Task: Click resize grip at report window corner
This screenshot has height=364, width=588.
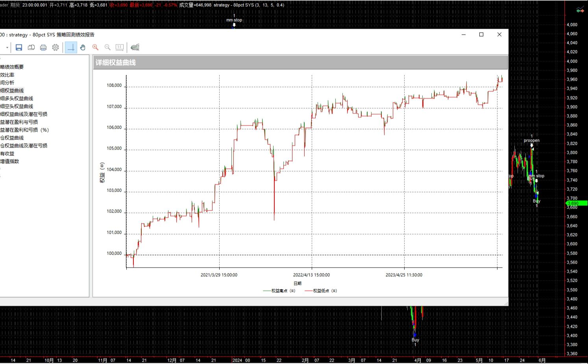Action: tap(506, 303)
